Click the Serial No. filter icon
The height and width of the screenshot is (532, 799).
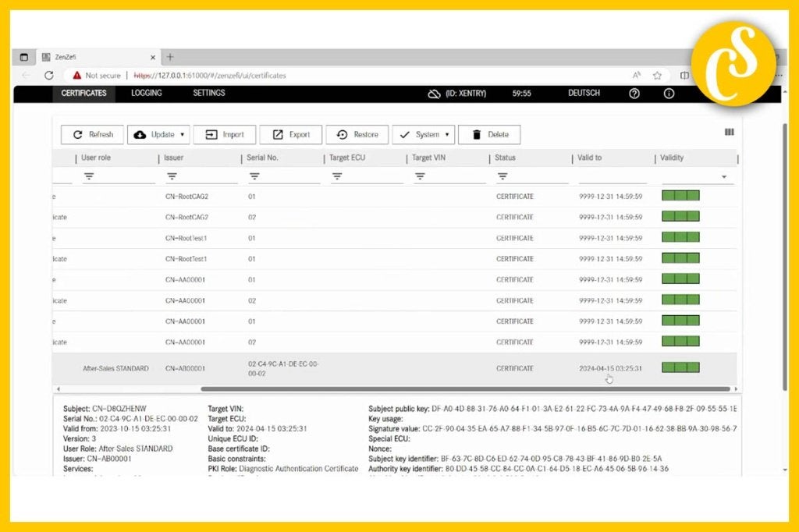254,176
